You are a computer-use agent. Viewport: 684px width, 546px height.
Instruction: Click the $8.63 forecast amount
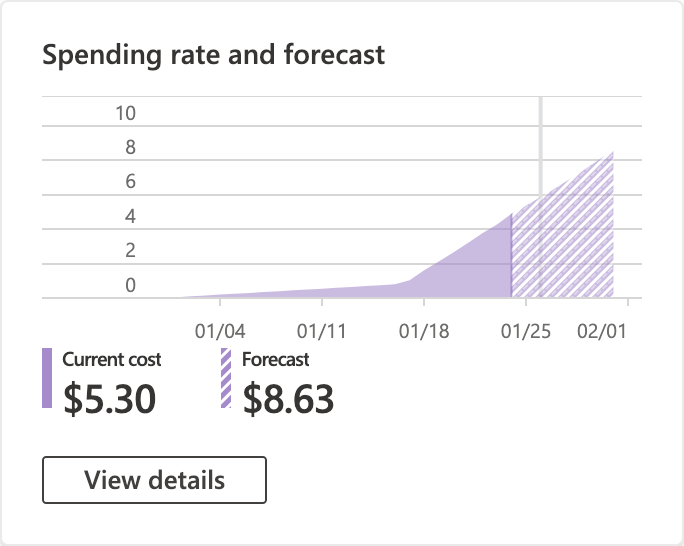point(289,398)
